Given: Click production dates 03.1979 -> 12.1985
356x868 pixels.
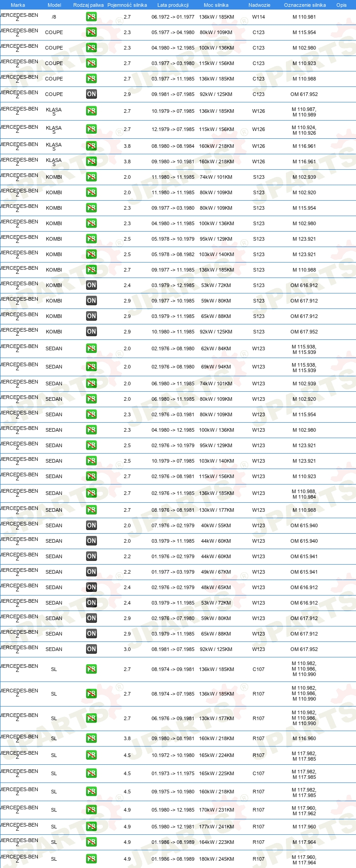Looking at the screenshot, I should (x=173, y=285).
